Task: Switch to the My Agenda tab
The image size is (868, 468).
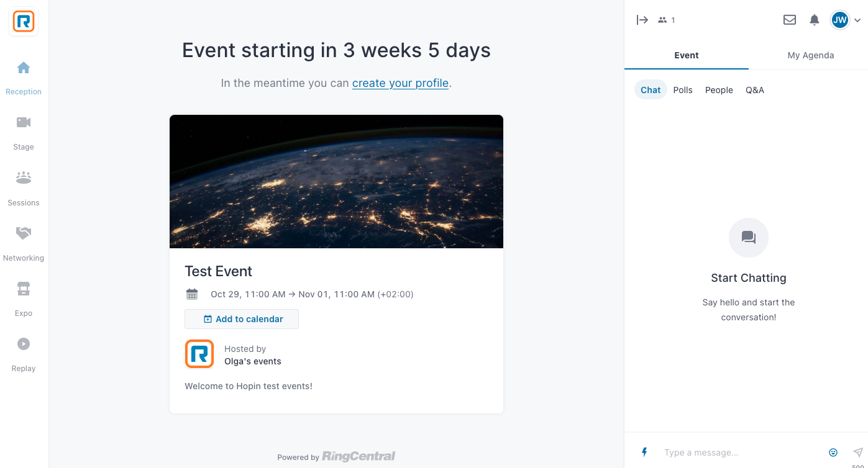Action: 811,55
